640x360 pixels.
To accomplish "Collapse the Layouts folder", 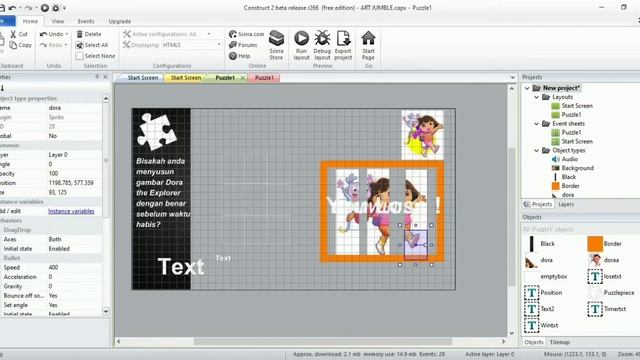I will point(536,97).
